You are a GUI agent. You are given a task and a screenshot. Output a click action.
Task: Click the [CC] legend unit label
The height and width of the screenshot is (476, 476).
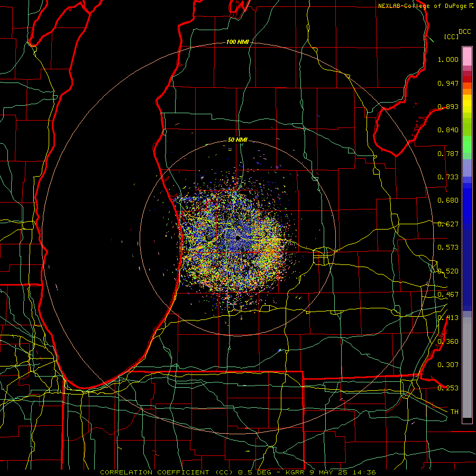click(x=452, y=36)
